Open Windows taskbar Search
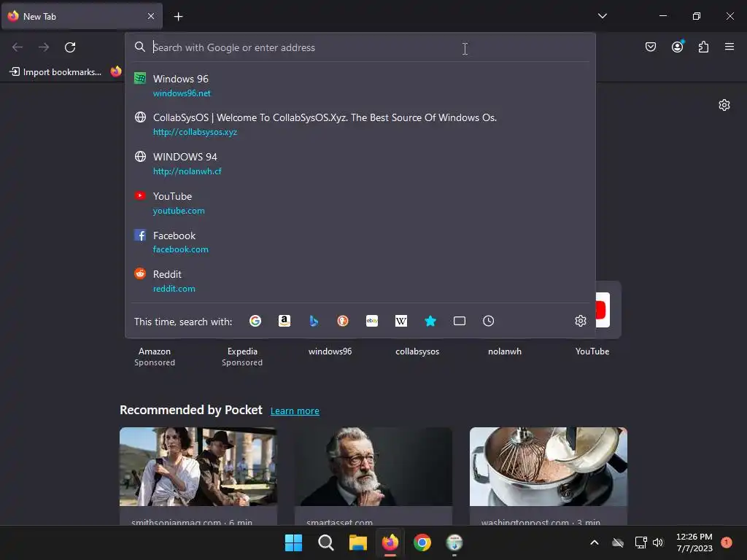This screenshot has height=560, width=747. click(326, 542)
